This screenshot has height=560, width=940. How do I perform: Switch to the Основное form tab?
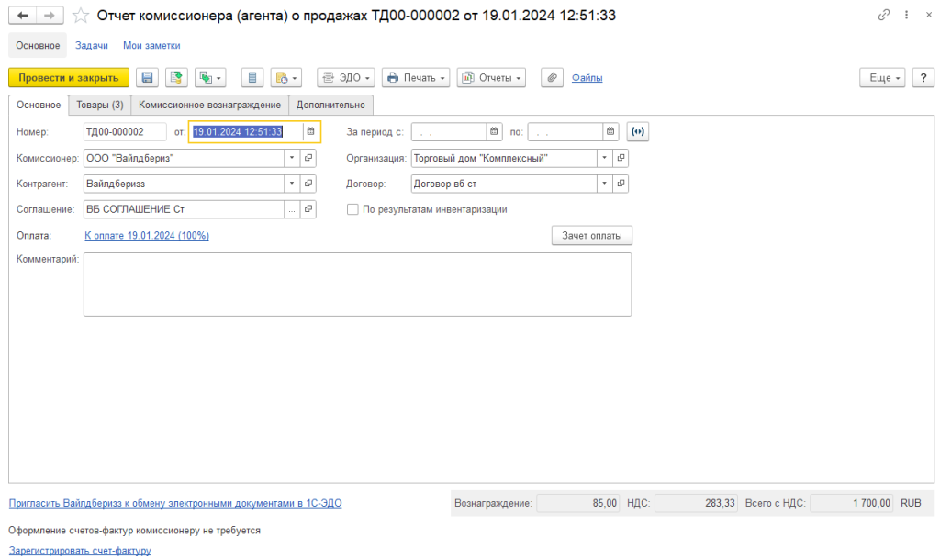click(39, 105)
